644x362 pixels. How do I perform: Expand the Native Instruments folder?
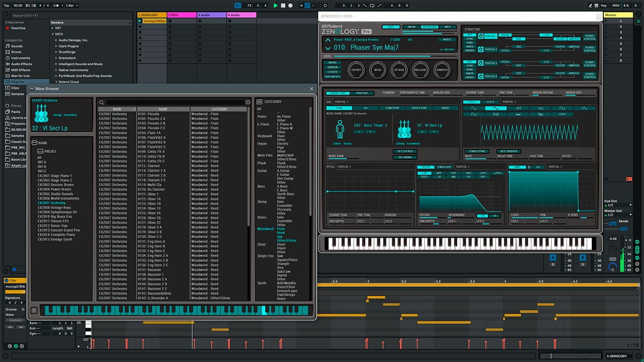(x=56, y=70)
